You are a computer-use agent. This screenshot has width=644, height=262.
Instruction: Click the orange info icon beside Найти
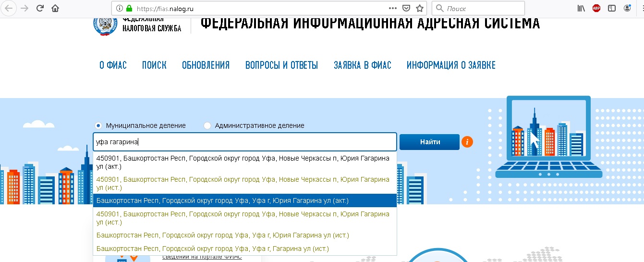467,142
